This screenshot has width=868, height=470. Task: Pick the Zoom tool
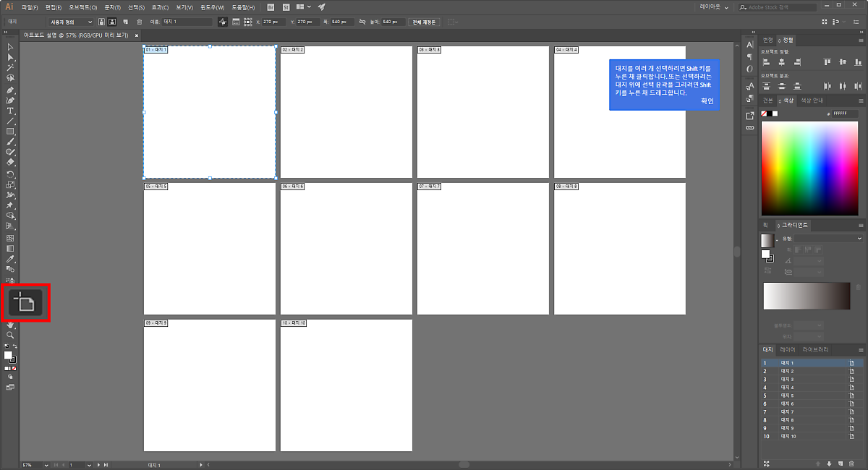point(10,336)
